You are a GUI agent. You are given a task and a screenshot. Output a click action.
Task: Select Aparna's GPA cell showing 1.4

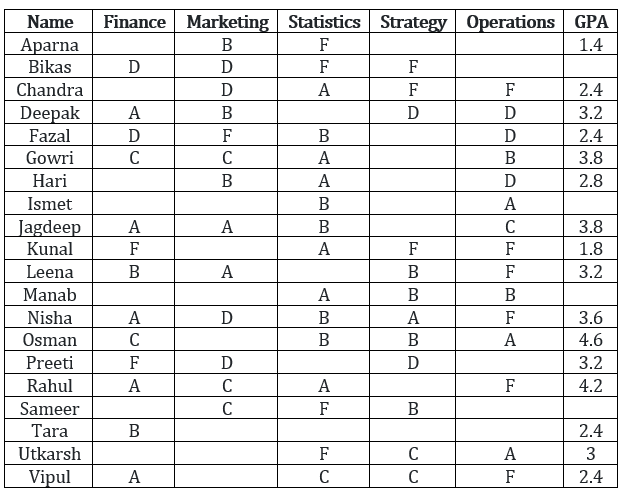pos(591,44)
